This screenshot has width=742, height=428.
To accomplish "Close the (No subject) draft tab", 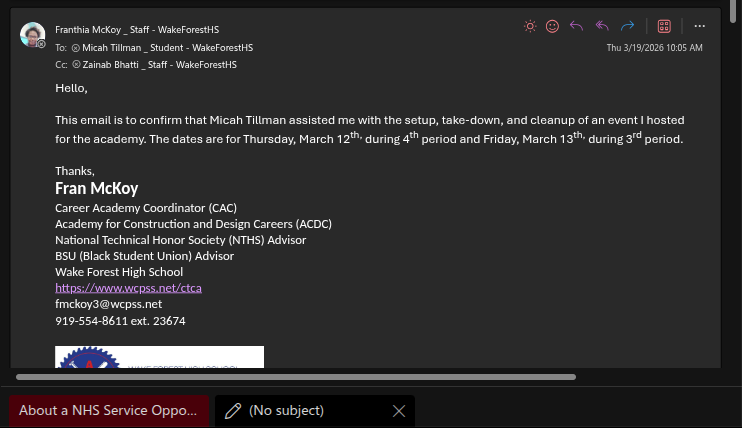I will [x=399, y=411].
